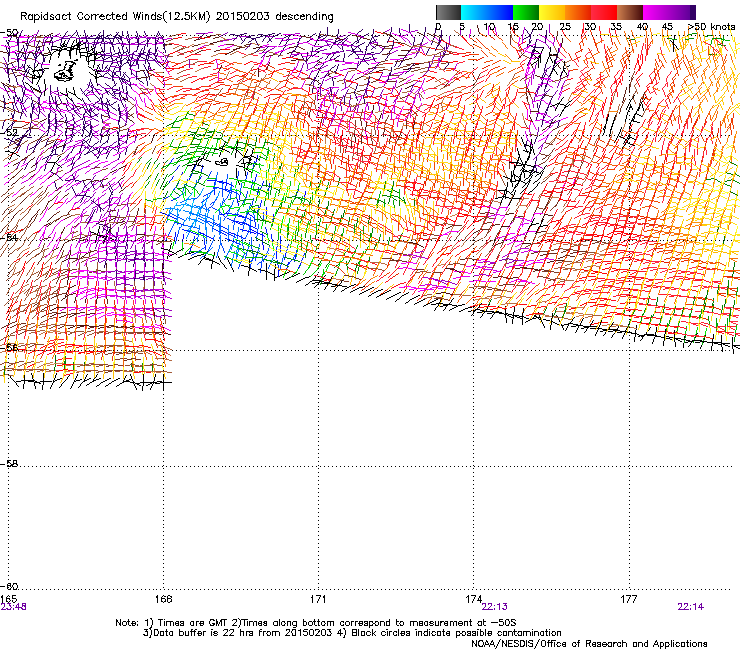Click the magenta 40-45 knots legend swatch

click(656, 12)
